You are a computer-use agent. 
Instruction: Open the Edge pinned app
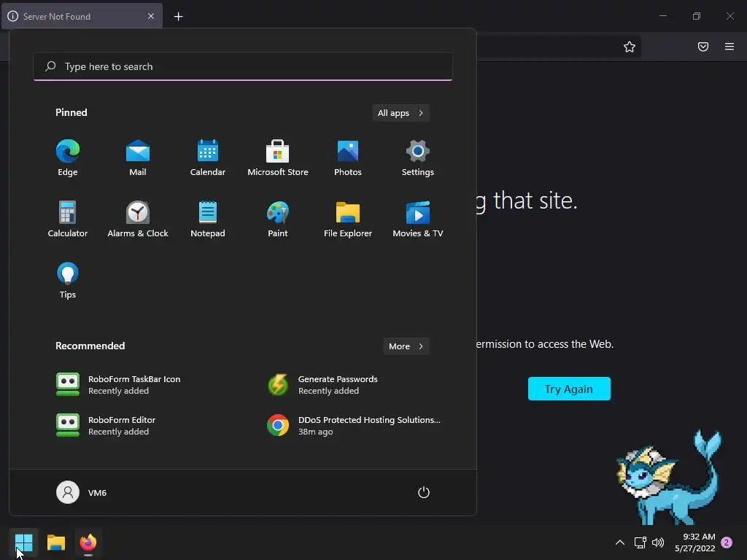click(68, 157)
